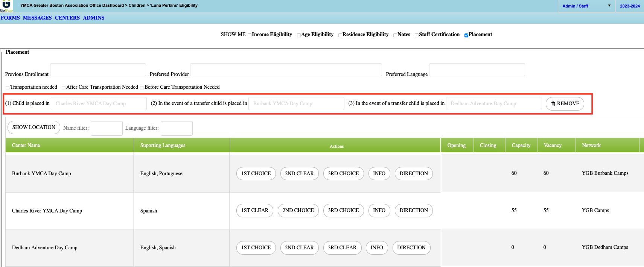Click the Capacity column header

[x=521, y=145]
